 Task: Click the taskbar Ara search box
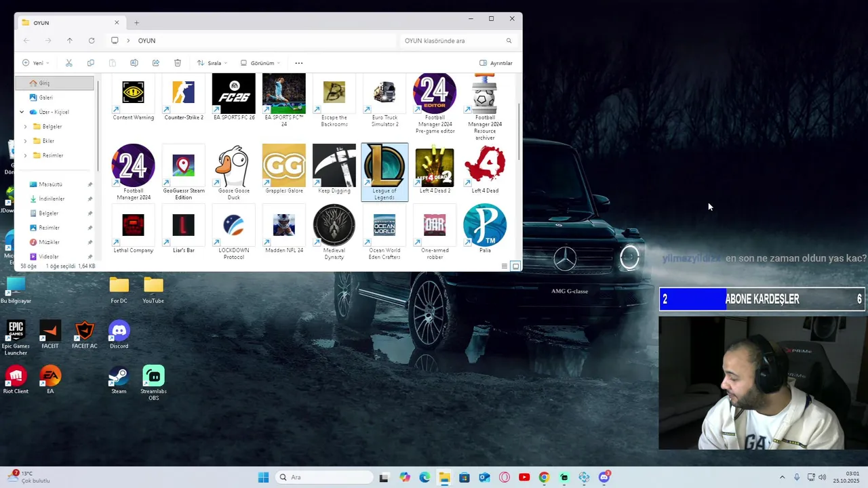click(x=324, y=477)
